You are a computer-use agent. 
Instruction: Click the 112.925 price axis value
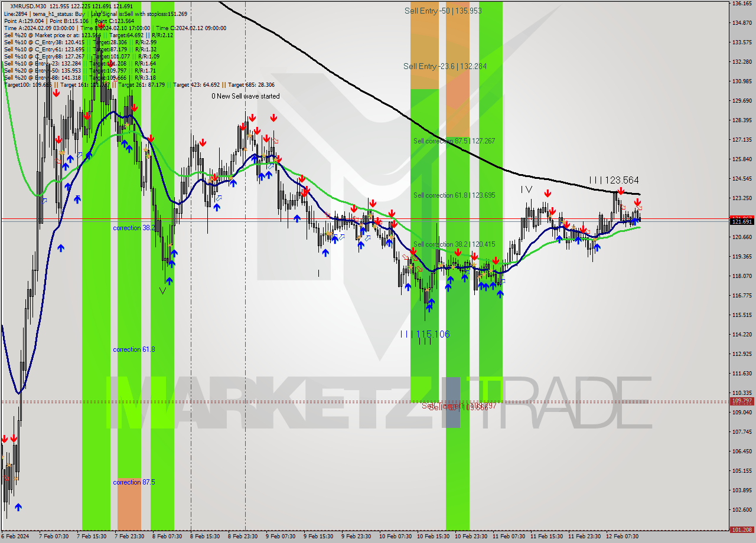pyautogui.click(x=742, y=354)
